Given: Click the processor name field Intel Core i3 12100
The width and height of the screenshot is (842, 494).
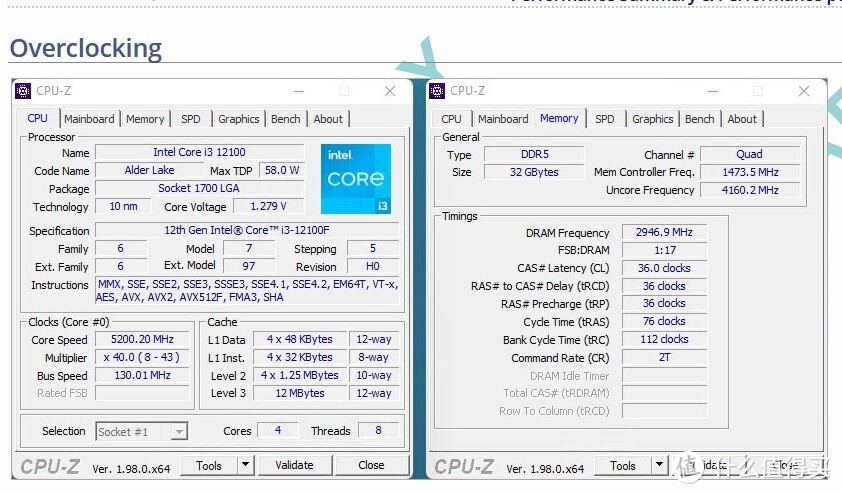Looking at the screenshot, I should click(199, 152).
